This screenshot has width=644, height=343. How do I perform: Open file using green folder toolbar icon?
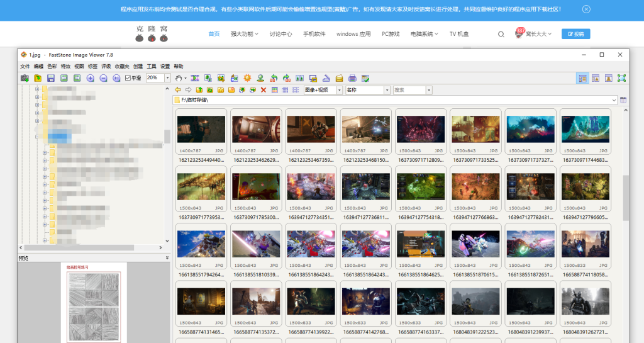tap(38, 78)
